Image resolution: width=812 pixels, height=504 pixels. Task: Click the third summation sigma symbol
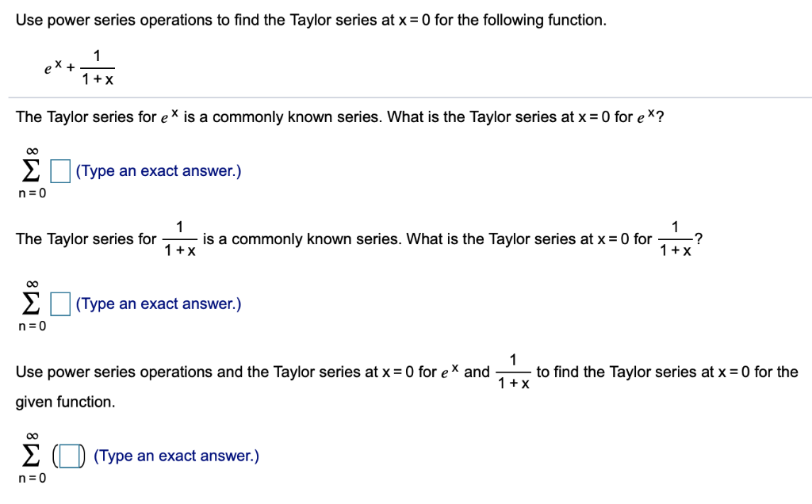pos(29,453)
